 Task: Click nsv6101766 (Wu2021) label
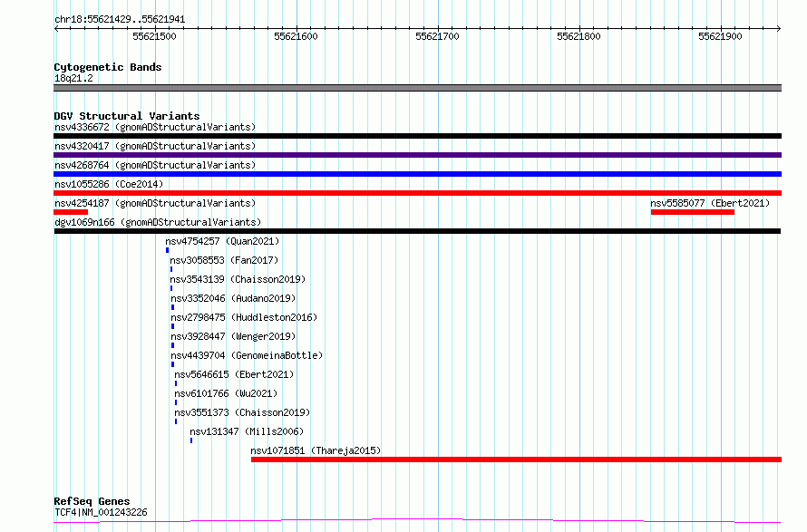tap(226, 393)
